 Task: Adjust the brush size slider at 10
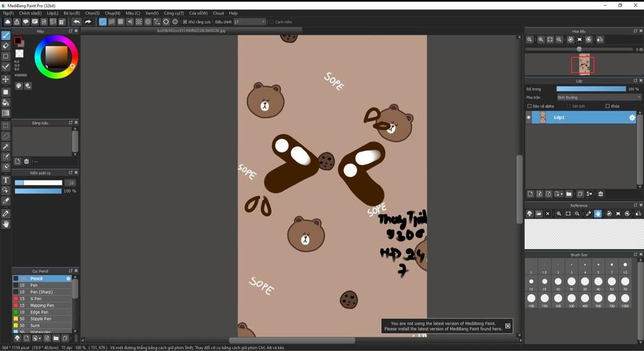click(38, 183)
